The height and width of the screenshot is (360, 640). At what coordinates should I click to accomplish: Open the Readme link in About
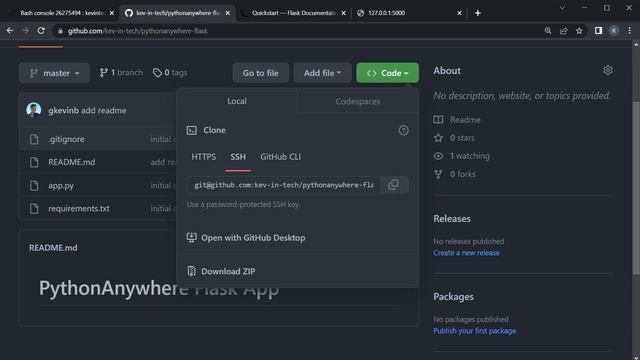coord(465,120)
